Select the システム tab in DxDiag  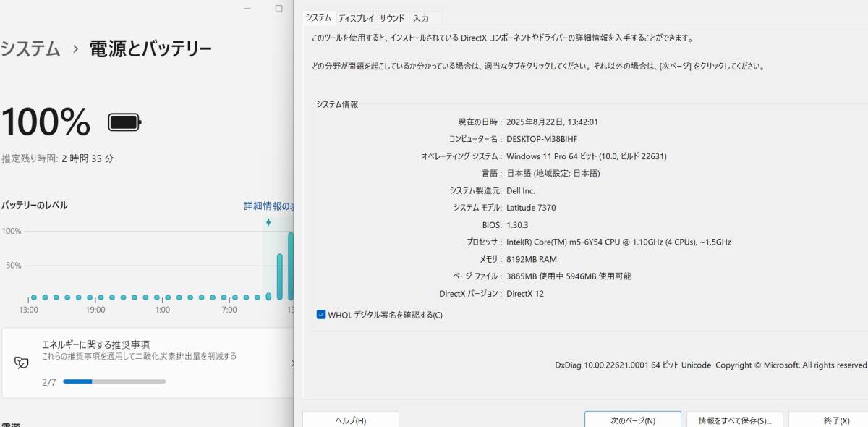318,18
